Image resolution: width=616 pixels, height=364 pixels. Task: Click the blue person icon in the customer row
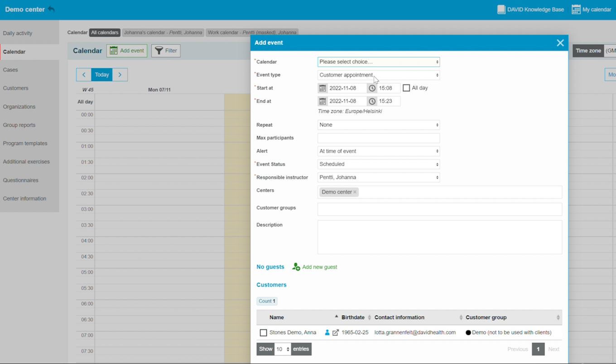click(x=327, y=332)
